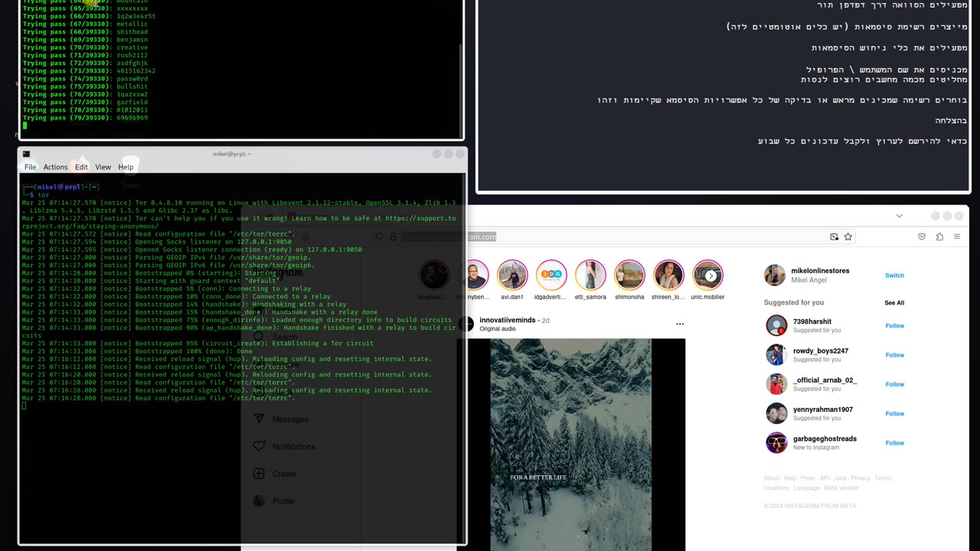The image size is (980, 551).
Task: Open the rowdy_boys2247 avatar
Action: point(776,354)
